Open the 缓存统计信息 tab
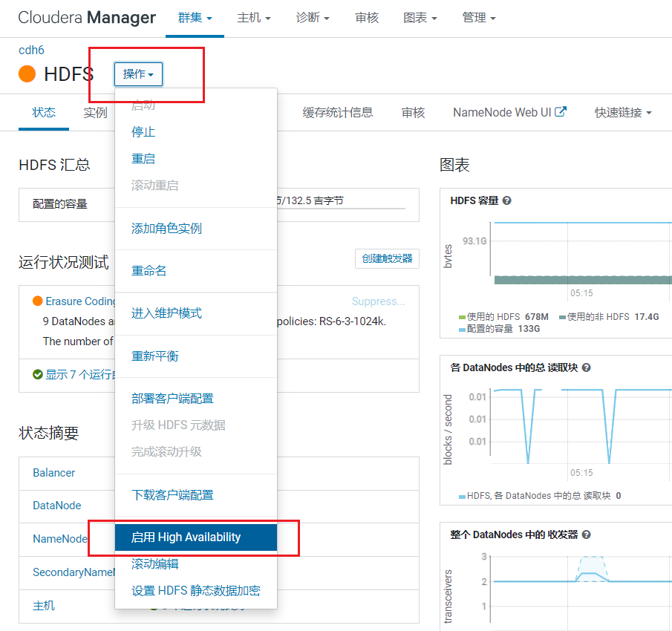672x631 pixels. pyautogui.click(x=338, y=113)
